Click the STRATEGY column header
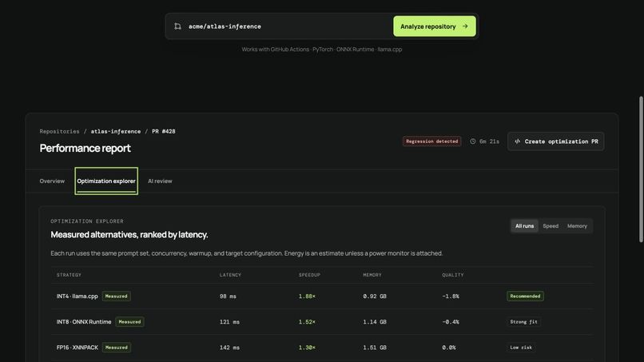The width and height of the screenshot is (644, 362). point(69,275)
